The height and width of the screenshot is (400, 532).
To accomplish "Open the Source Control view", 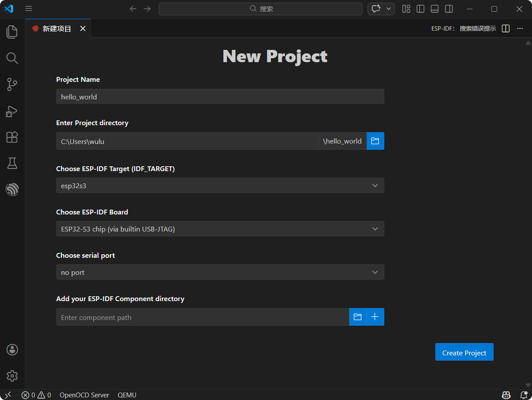I will (x=12, y=84).
